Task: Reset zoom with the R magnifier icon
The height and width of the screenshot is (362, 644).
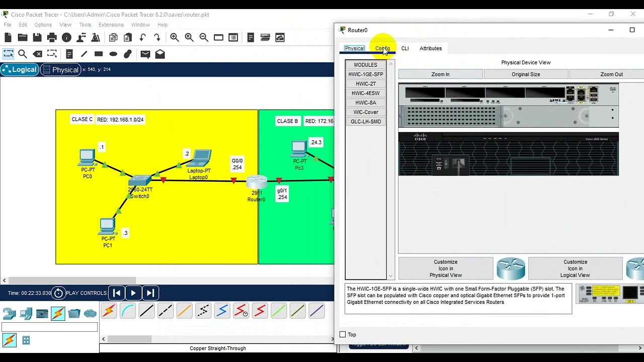Action: click(189, 38)
